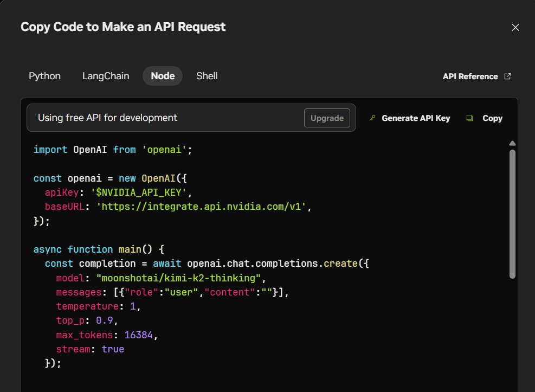Close the Copy Code dialog
The height and width of the screenshot is (392, 535).
click(515, 27)
